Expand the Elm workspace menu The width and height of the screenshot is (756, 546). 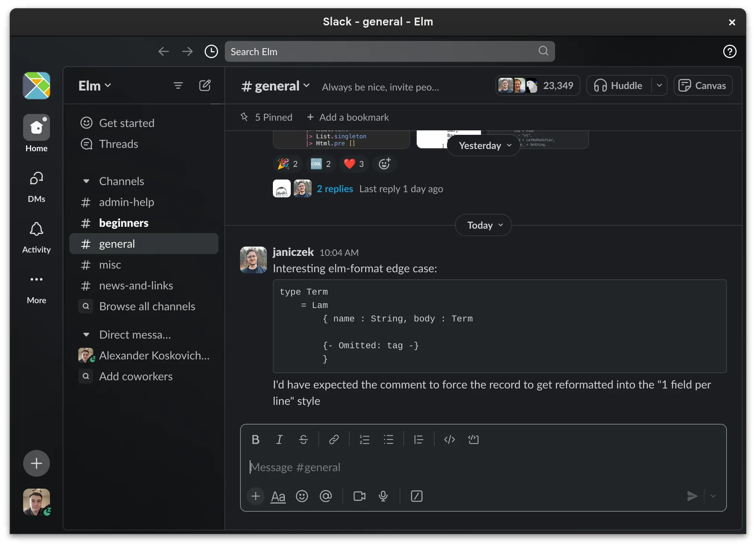tap(95, 86)
